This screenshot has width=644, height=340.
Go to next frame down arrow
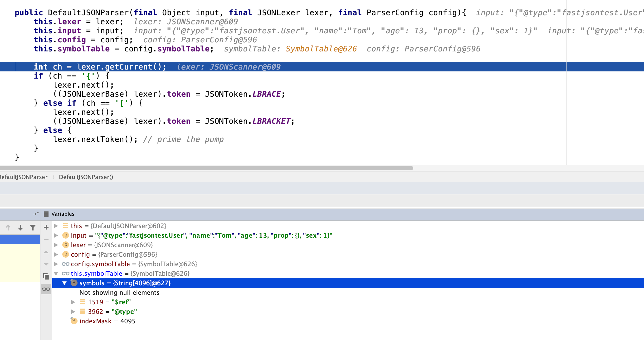[x=20, y=227]
